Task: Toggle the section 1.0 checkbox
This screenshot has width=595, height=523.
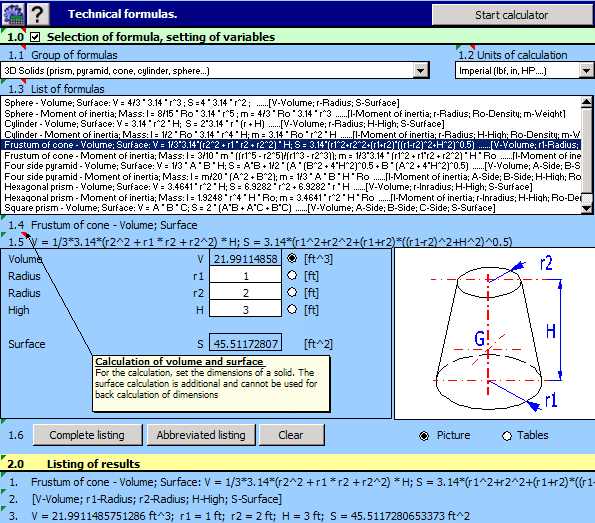Action: coord(35,37)
